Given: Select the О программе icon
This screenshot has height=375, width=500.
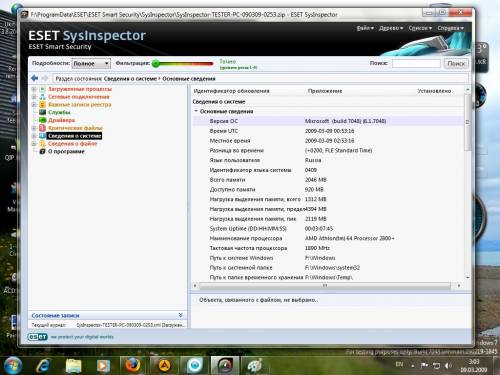Looking at the screenshot, I should (42, 151).
